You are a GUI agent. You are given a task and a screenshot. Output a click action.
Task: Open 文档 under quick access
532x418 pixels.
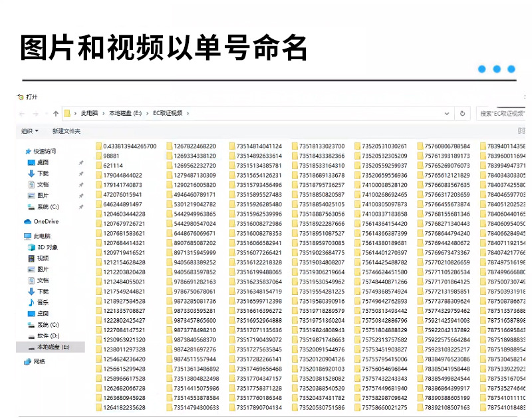pyautogui.click(x=43, y=184)
